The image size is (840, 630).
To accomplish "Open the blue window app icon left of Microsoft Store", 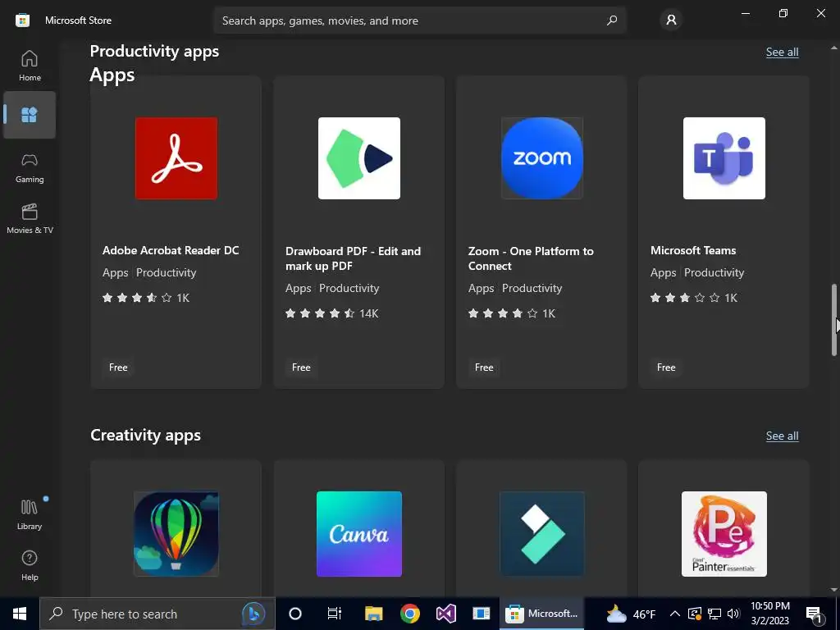I will pyautogui.click(x=481, y=614).
